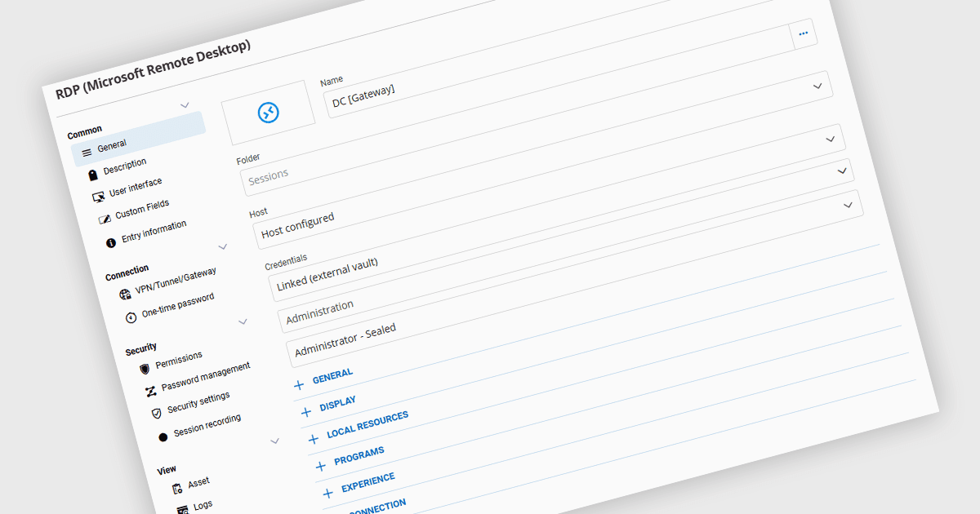Click the Common section heading
Screen dimensions: 980x514
(85, 131)
